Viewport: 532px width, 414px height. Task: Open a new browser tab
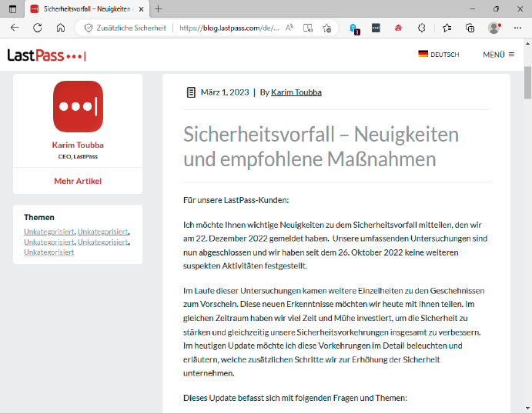click(x=158, y=9)
